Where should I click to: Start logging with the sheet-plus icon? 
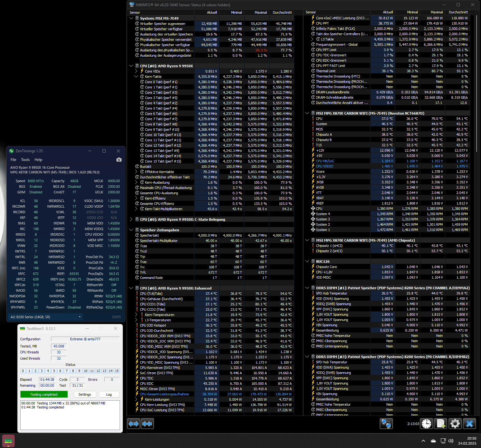coord(441,423)
